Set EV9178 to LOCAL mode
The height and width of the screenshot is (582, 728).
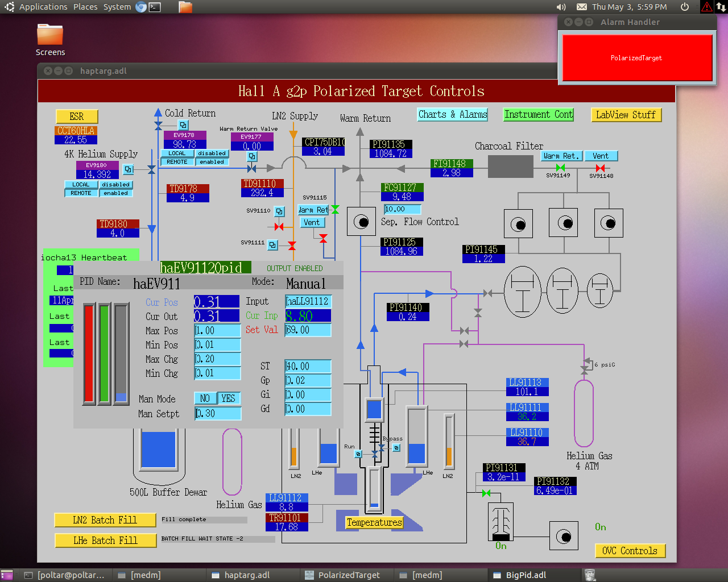(x=177, y=153)
